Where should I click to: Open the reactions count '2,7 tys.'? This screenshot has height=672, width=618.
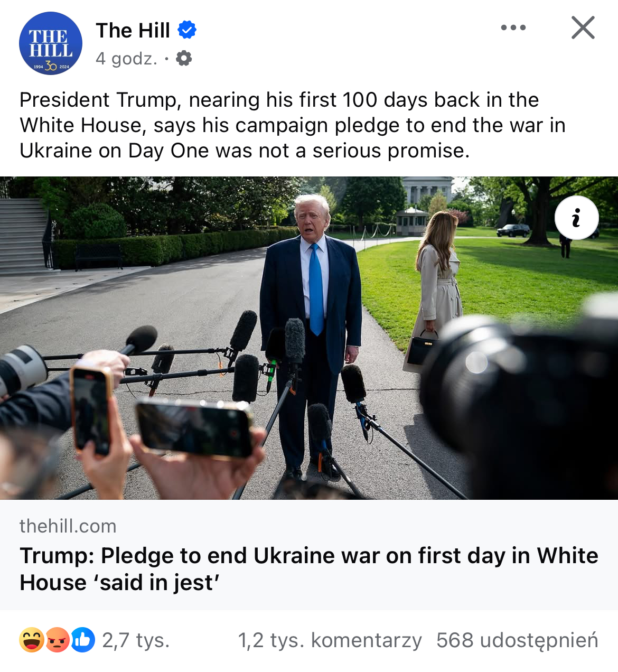(x=136, y=640)
